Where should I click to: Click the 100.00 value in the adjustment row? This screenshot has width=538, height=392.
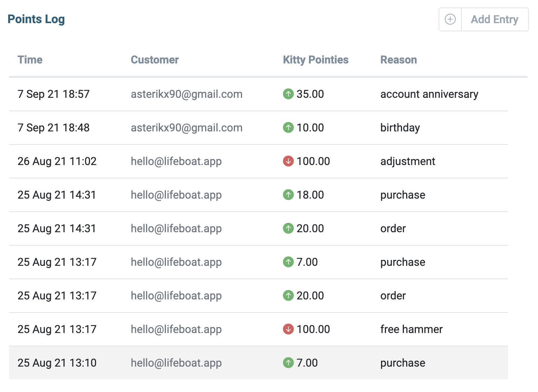click(x=313, y=161)
